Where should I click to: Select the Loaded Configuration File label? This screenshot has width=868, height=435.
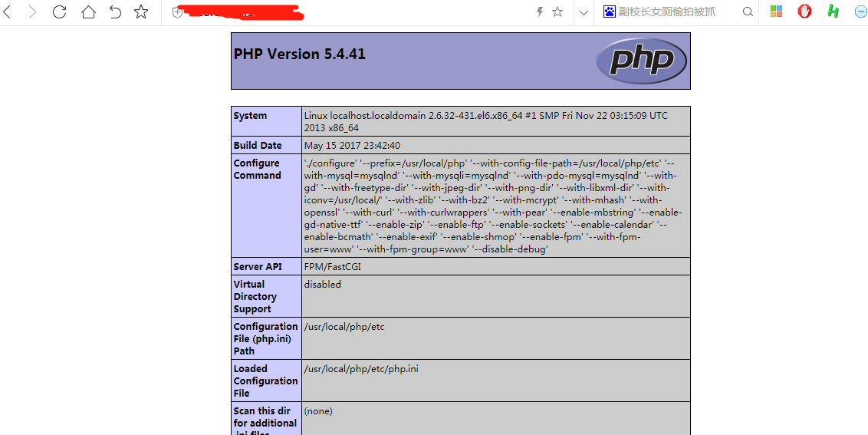pos(266,381)
